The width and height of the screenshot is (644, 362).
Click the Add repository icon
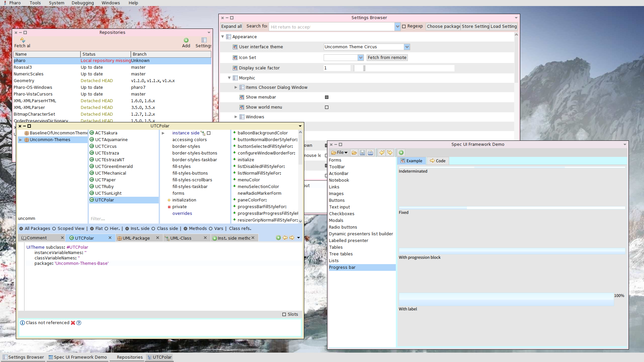186,40
